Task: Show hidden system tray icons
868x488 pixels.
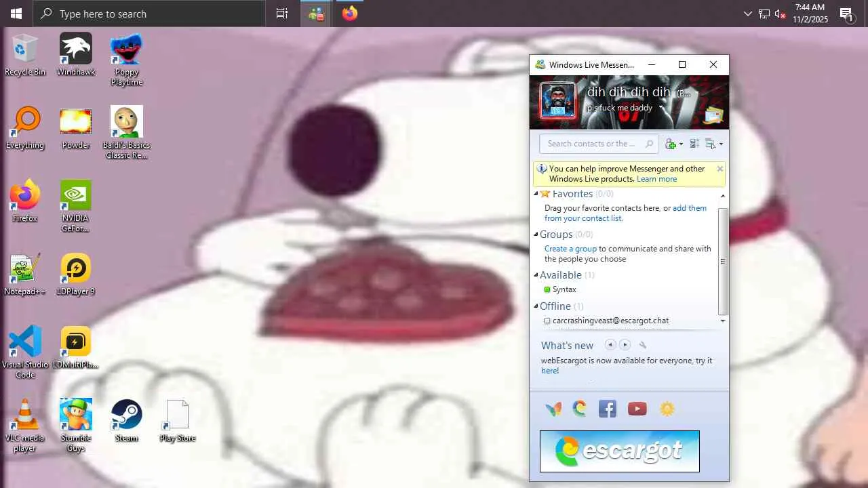Action: 748,14
